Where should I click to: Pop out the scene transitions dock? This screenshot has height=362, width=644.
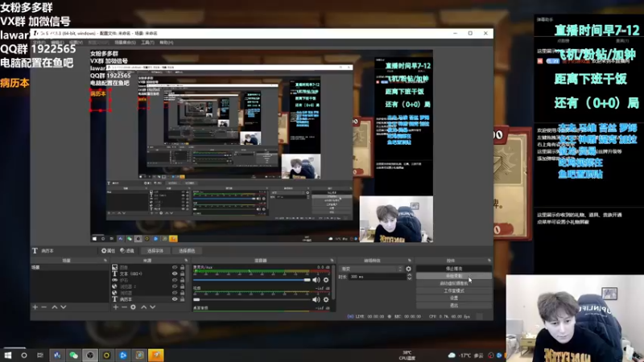pos(410,260)
